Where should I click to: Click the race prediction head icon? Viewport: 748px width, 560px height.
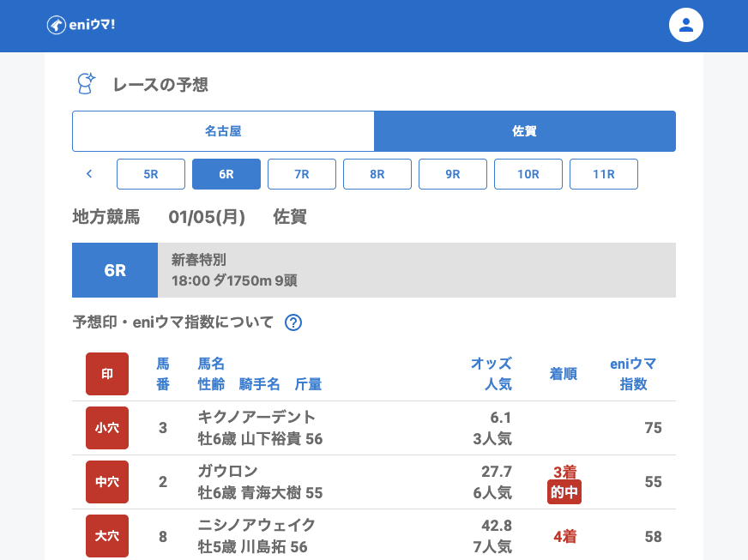86,83
